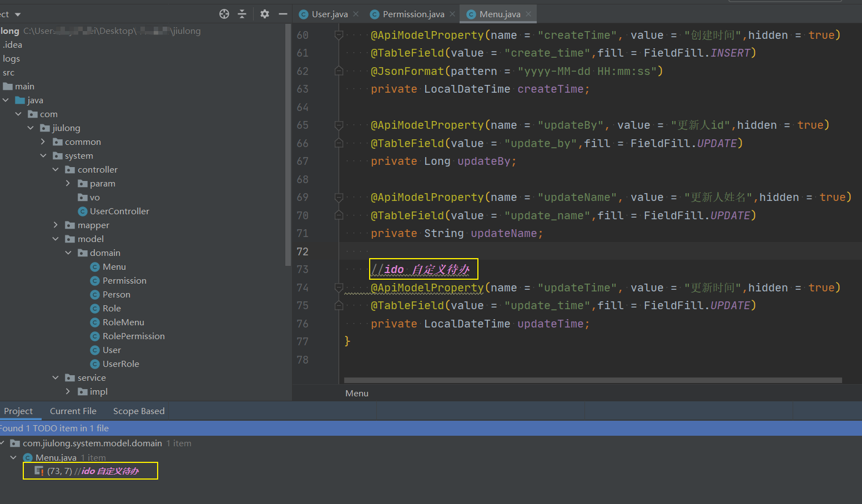
Task: Click fold marker on line 70
Action: [339, 215]
